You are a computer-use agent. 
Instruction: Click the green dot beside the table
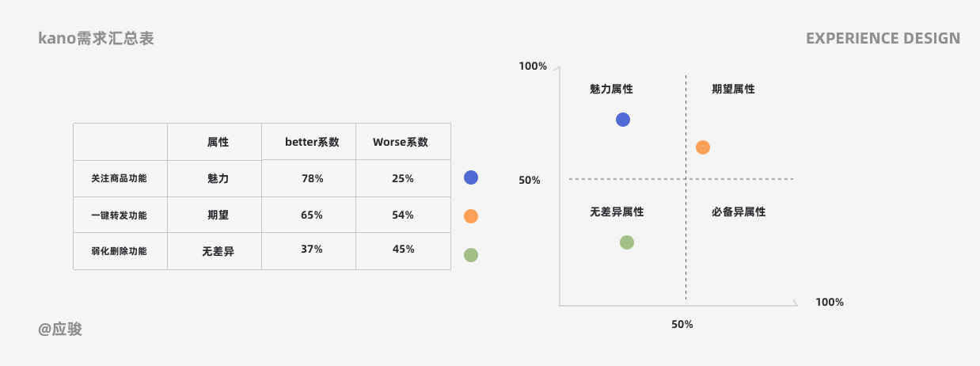tap(471, 255)
